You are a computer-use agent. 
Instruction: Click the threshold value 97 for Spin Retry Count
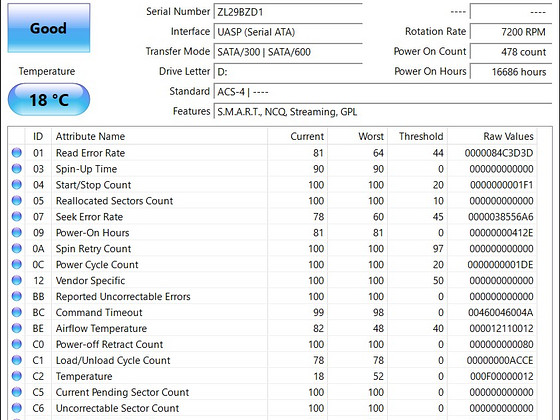[x=438, y=249]
